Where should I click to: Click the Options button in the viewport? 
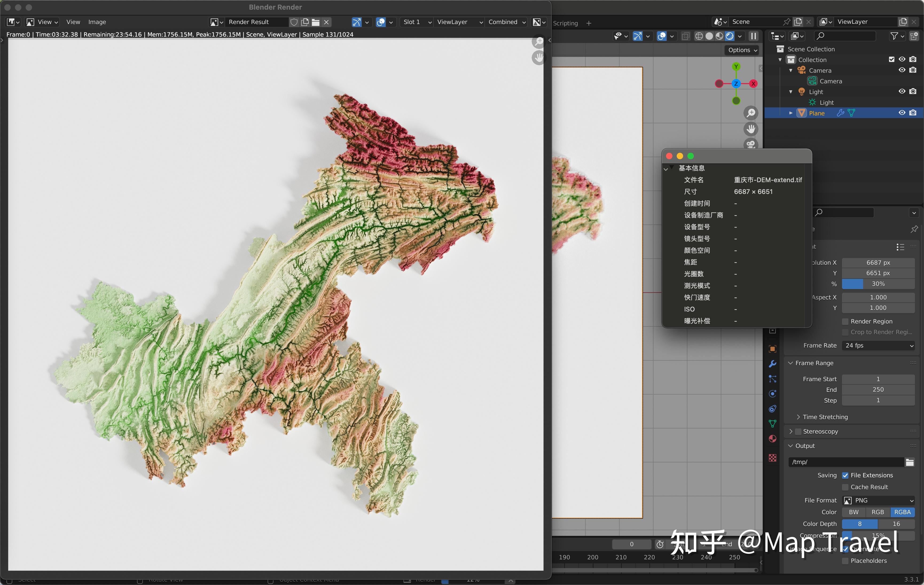pos(741,50)
